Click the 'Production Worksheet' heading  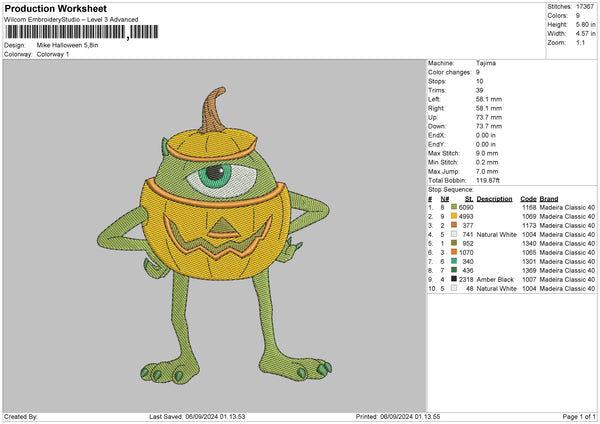pos(55,8)
